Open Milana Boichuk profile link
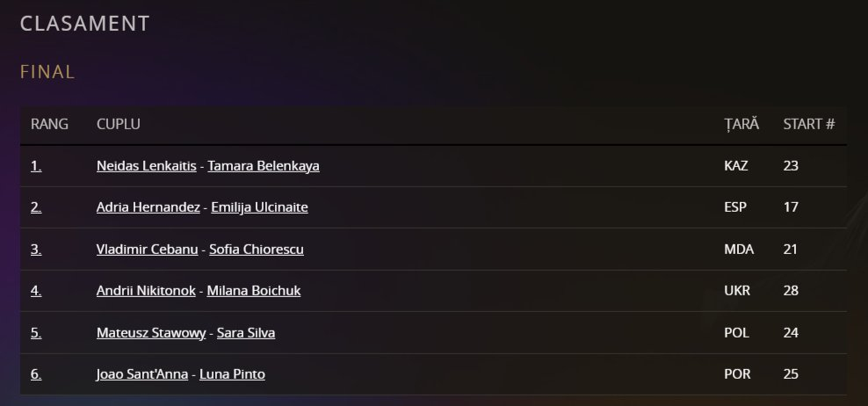The image size is (868, 406). [x=253, y=291]
